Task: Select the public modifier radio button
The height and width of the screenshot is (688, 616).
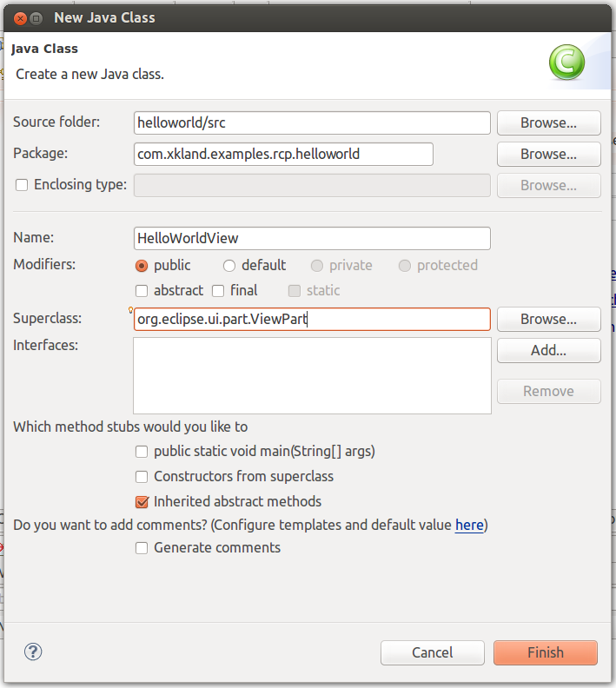Action: pos(142,266)
